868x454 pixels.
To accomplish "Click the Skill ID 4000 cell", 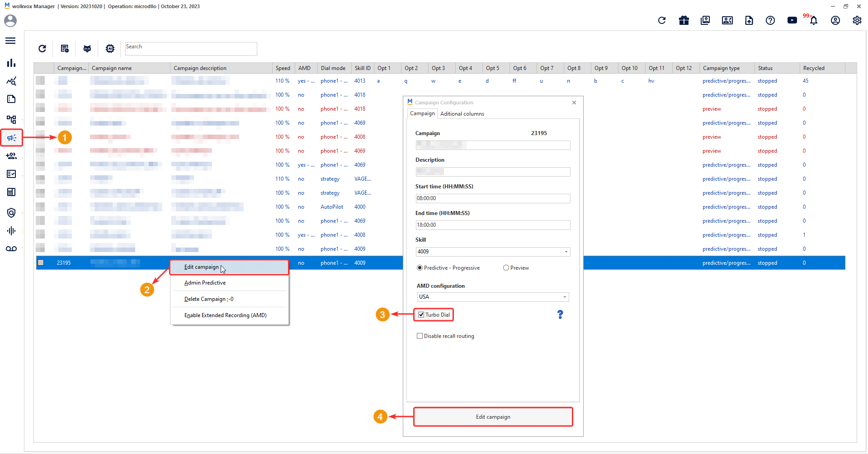I will [360, 207].
